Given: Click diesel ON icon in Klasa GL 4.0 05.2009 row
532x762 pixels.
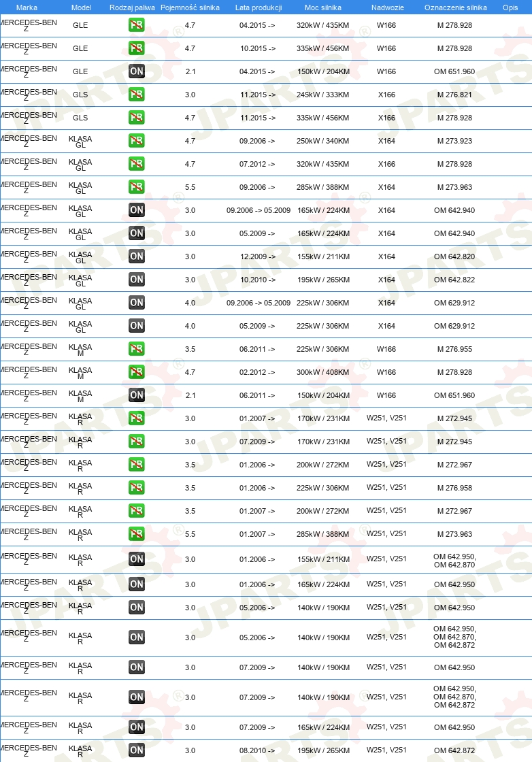Looking at the screenshot, I should (137, 326).
